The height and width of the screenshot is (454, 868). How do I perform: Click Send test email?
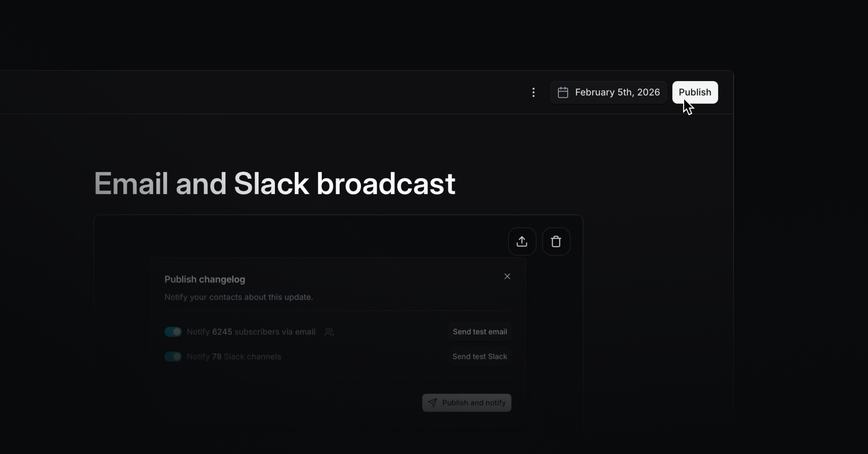coord(480,332)
